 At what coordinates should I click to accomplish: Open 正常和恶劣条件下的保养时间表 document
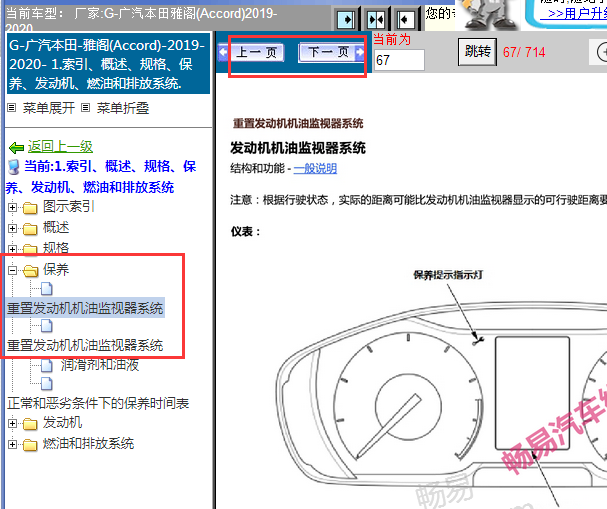(98, 403)
